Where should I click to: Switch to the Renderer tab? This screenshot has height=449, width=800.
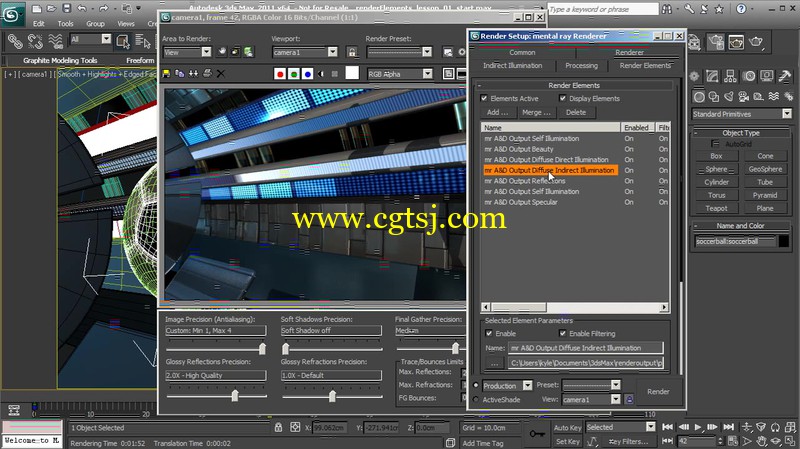(x=629, y=52)
